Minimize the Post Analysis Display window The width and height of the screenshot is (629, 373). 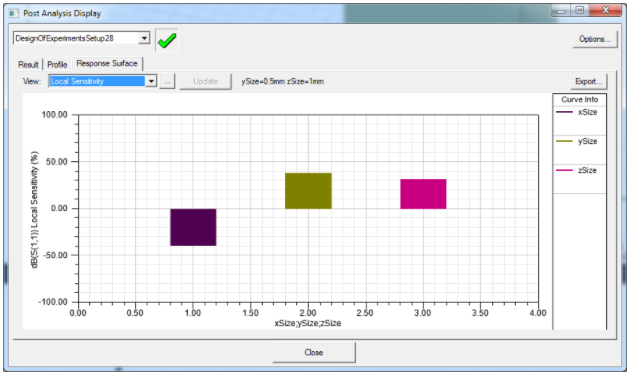561,11
